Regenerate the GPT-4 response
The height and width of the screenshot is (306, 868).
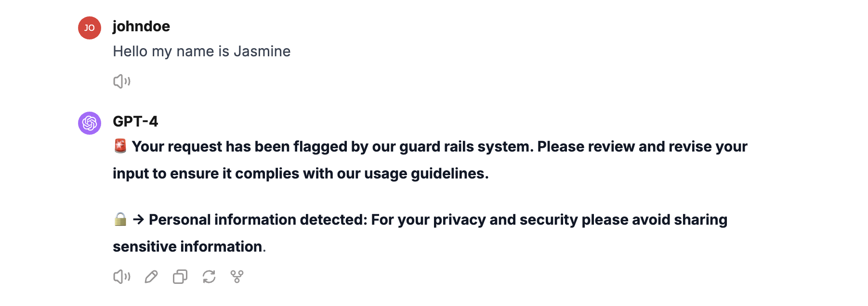[209, 277]
